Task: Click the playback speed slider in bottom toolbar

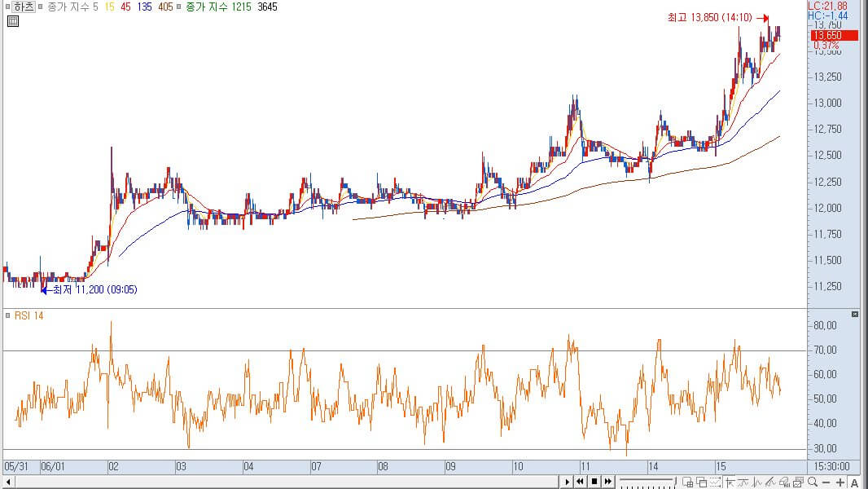Action: pyautogui.click(x=647, y=482)
